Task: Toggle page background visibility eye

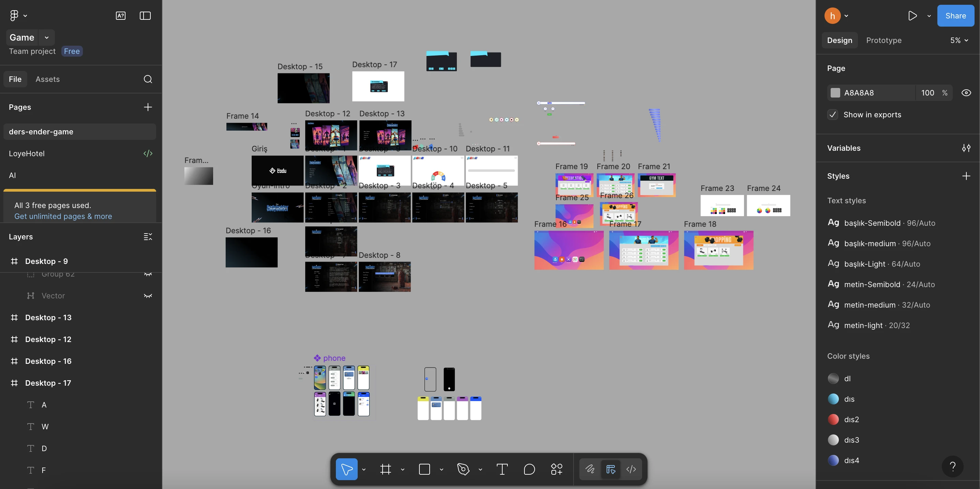Action: tap(966, 93)
